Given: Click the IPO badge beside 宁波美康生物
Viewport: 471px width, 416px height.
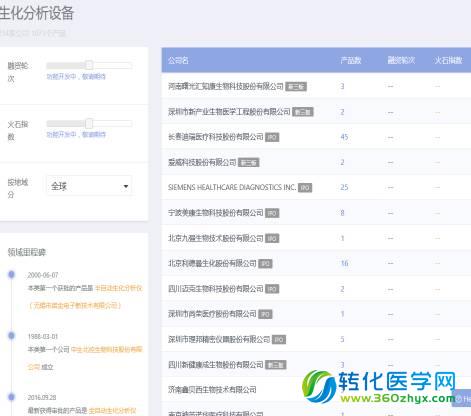Looking at the screenshot, I should click(x=272, y=213).
